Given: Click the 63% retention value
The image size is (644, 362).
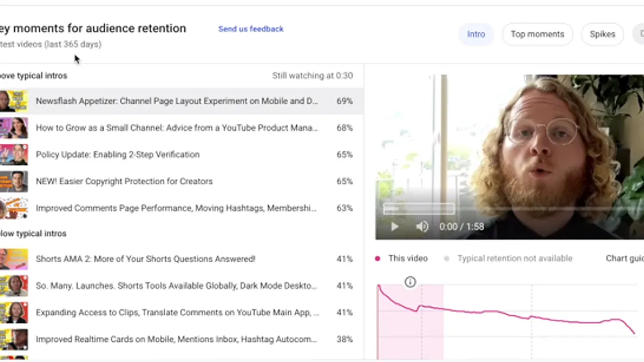Looking at the screenshot, I should [345, 208].
